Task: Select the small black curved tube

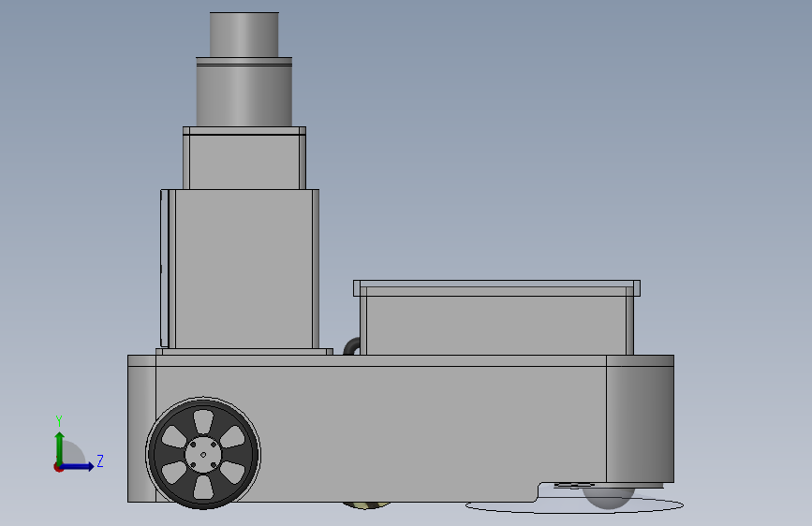Action: point(351,346)
